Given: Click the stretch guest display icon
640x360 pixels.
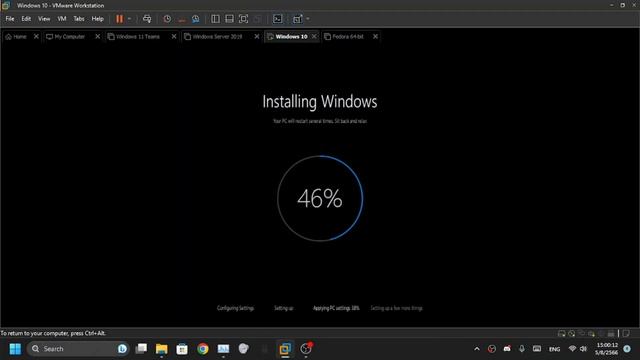Looking at the screenshot, I should coord(298,19).
